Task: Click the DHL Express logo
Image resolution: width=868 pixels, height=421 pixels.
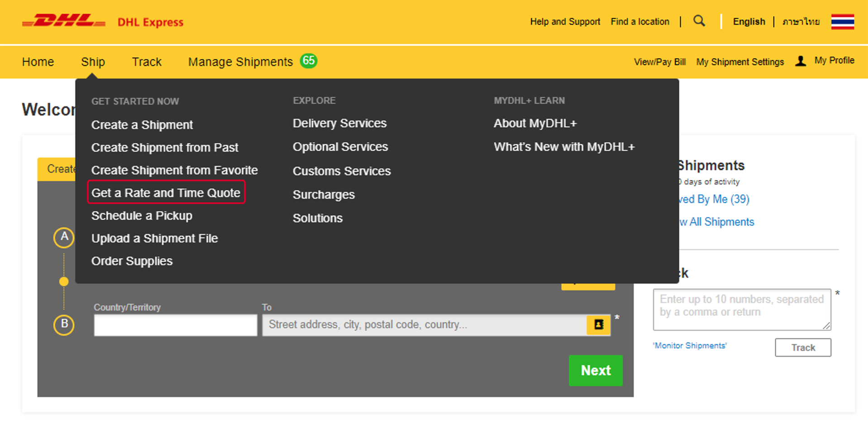Action: click(x=63, y=21)
